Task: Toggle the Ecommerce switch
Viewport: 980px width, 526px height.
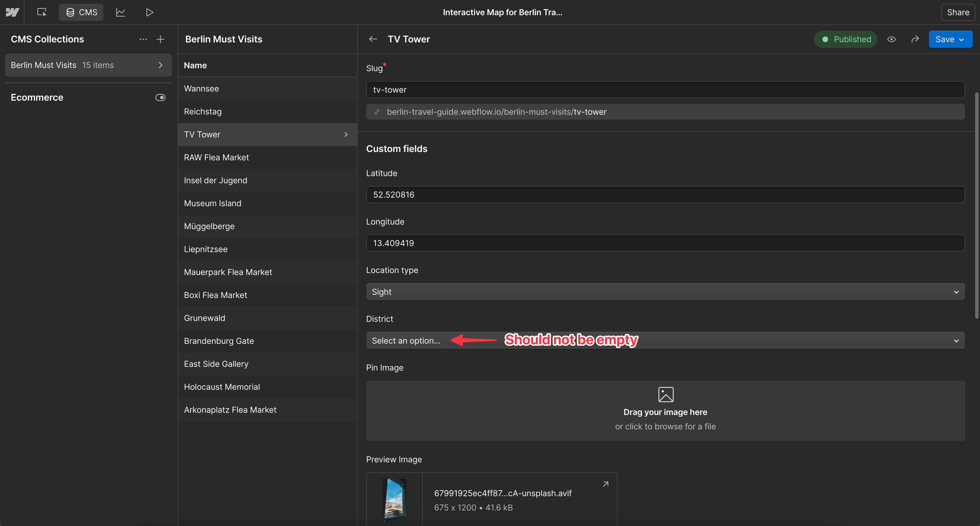Action: click(160, 98)
